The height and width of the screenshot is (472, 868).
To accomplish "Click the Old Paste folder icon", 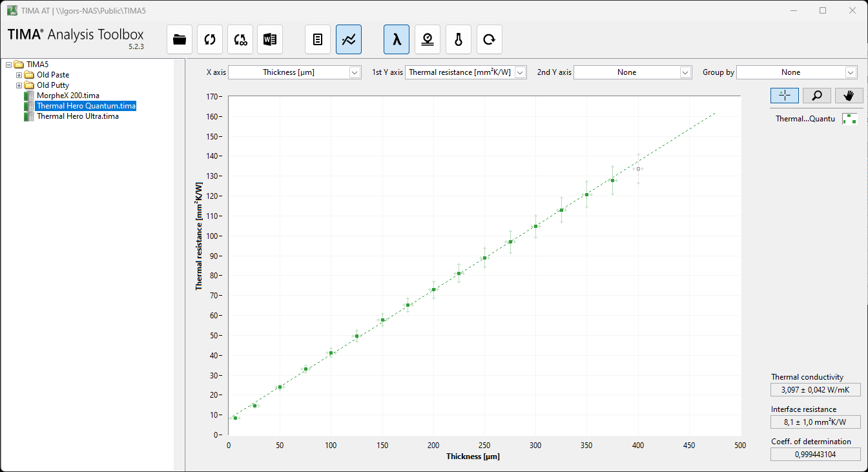I will click(29, 75).
